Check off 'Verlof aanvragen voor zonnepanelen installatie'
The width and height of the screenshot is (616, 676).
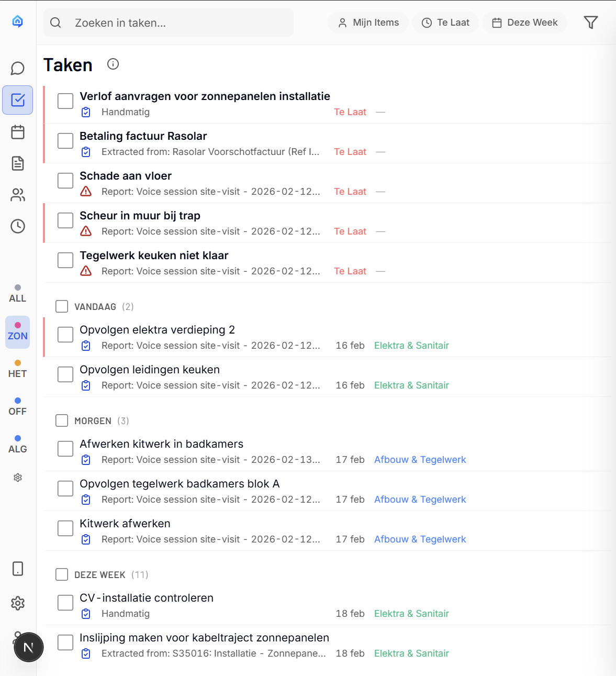tap(65, 101)
